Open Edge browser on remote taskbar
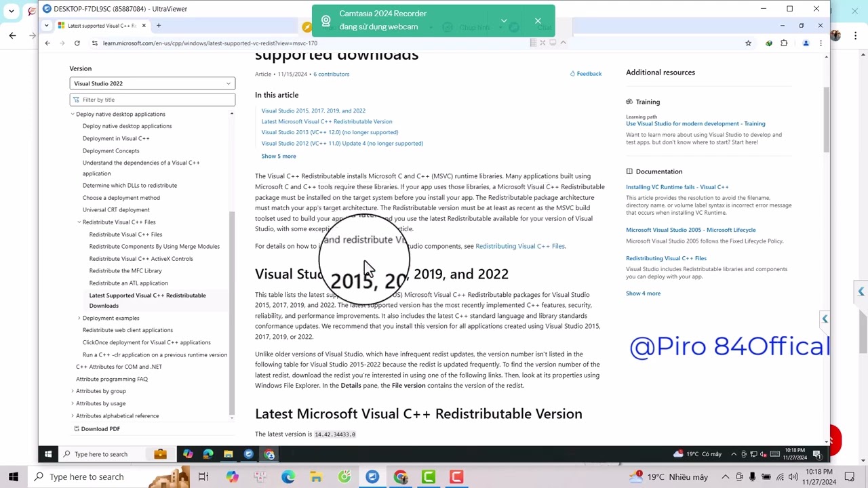868x488 pixels. 208,454
